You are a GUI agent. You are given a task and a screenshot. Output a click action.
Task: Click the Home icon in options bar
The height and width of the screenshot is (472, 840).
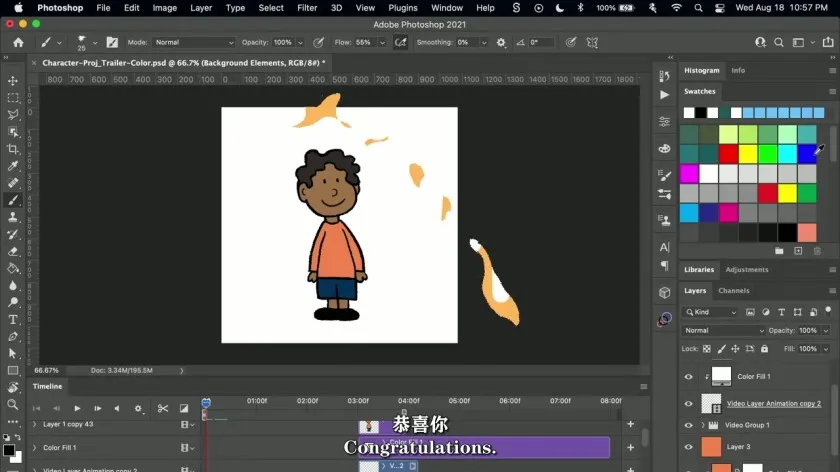pyautogui.click(x=18, y=43)
